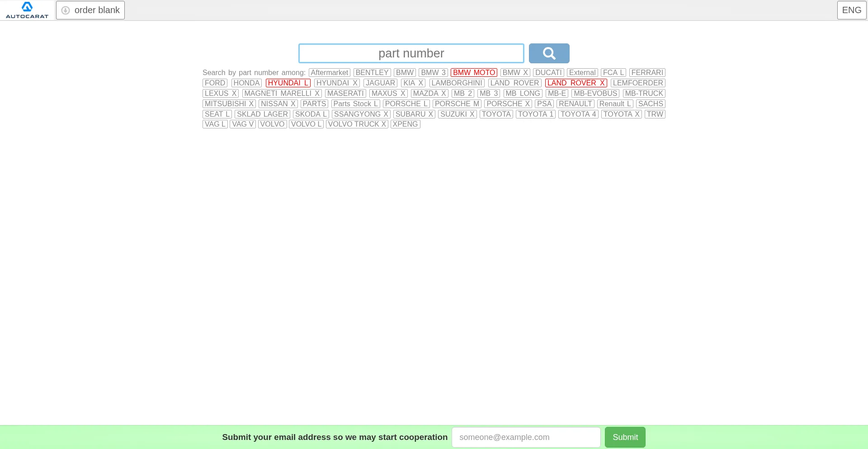Choose the LAMBORGHINI tag
This screenshot has width=868, height=449.
pyautogui.click(x=457, y=83)
